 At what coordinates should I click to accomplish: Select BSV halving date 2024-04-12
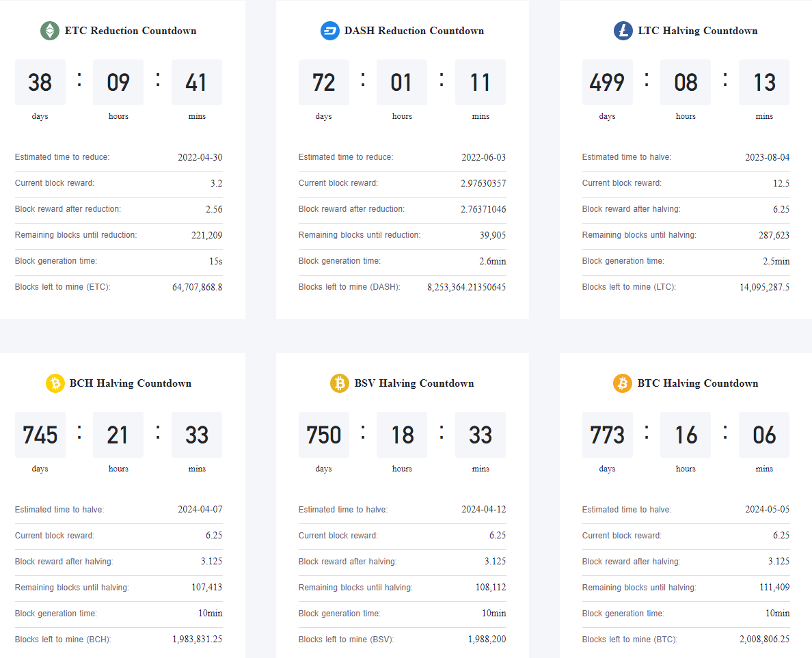[x=484, y=510]
